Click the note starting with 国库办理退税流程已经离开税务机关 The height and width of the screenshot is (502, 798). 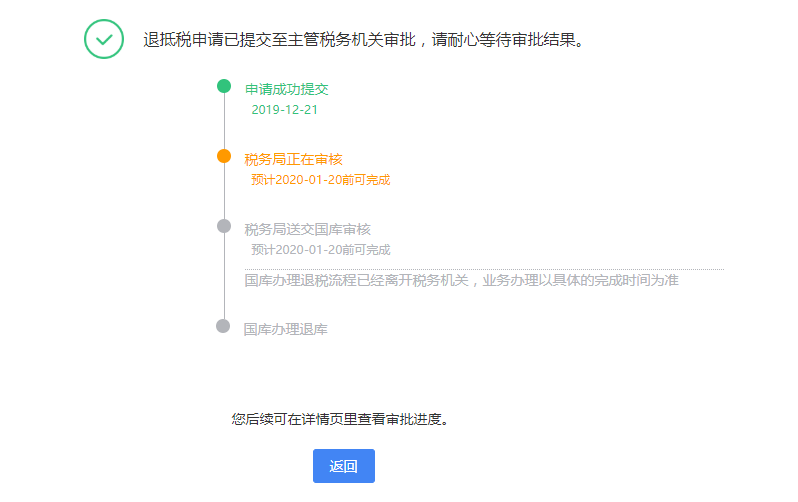462,281
